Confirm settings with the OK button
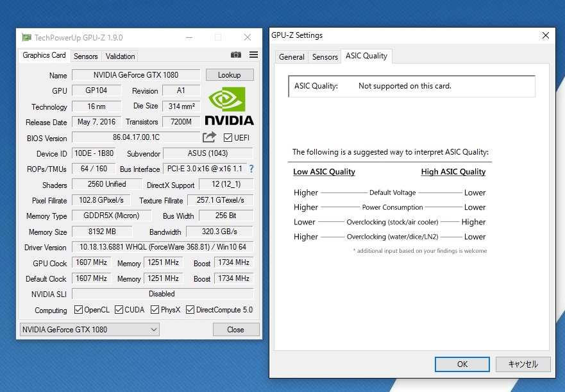Viewport: 565px width, 392px height. pyautogui.click(x=462, y=364)
